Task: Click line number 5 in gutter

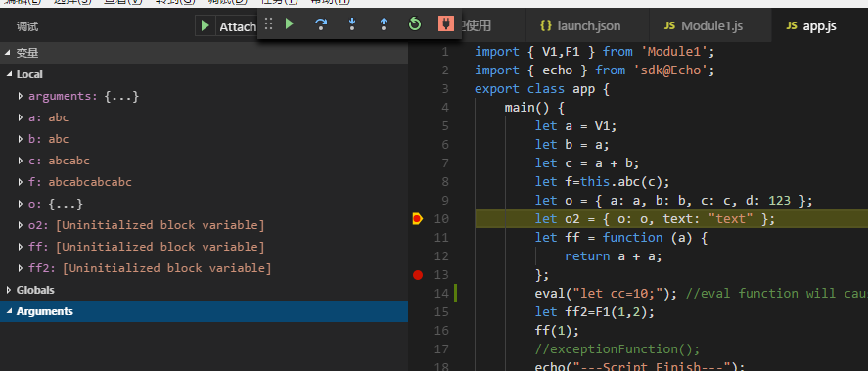Action: coord(445,125)
